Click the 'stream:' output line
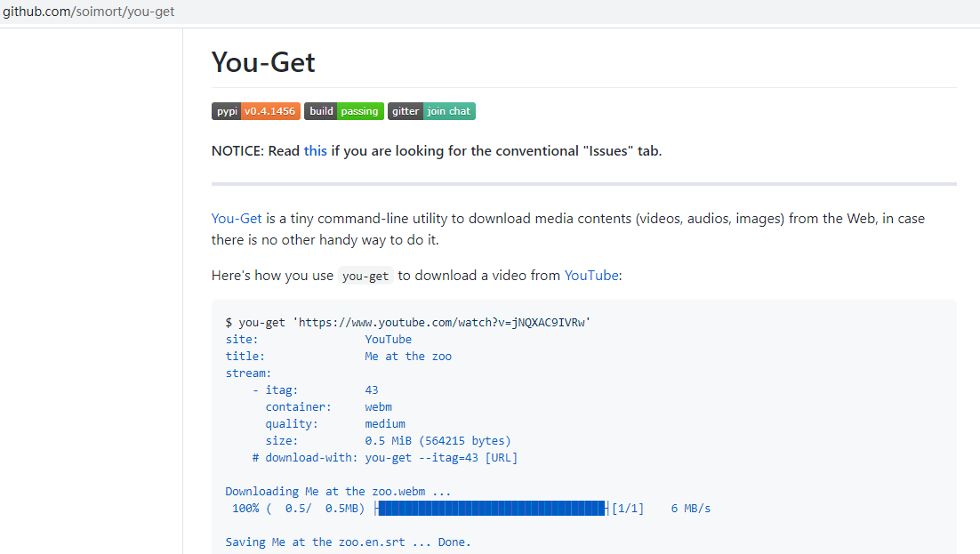 pos(248,373)
